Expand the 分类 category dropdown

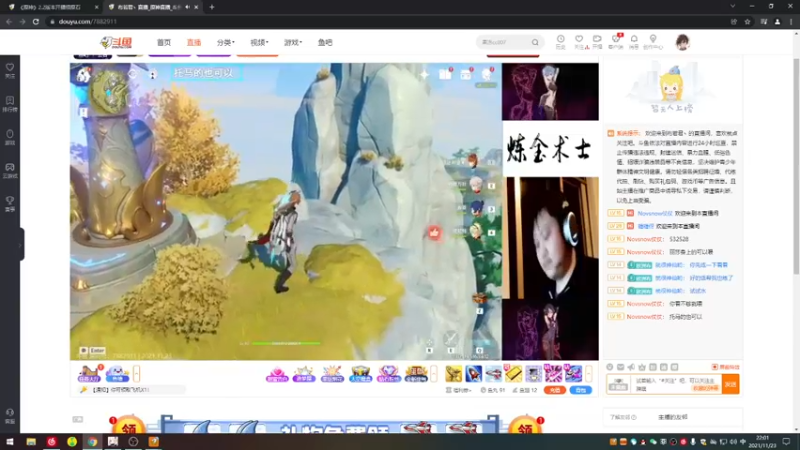coord(226,42)
